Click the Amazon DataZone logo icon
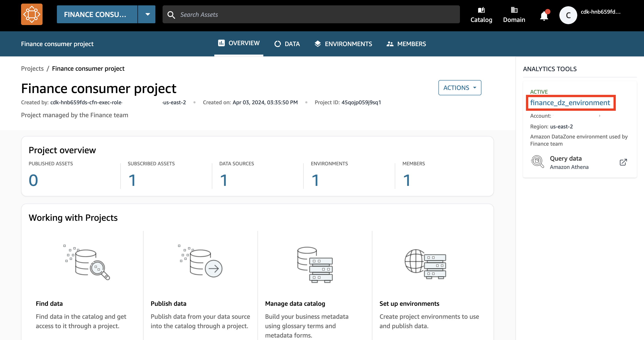This screenshot has height=340, width=644. coord(32,14)
